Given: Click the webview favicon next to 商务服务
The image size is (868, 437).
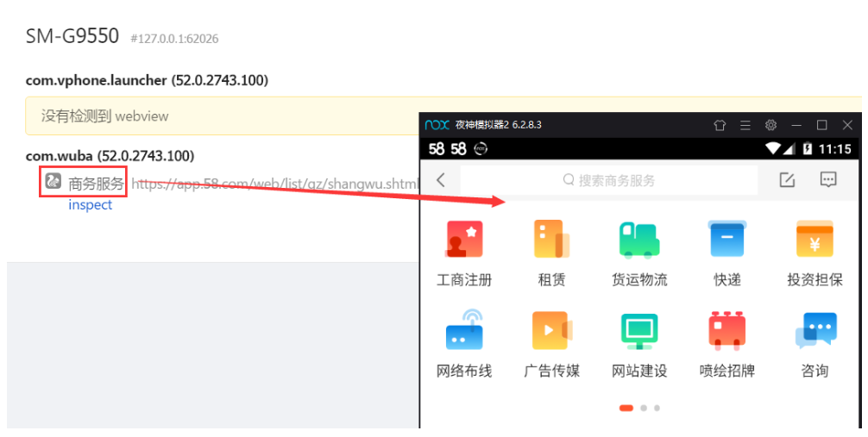Looking at the screenshot, I should point(53,180).
